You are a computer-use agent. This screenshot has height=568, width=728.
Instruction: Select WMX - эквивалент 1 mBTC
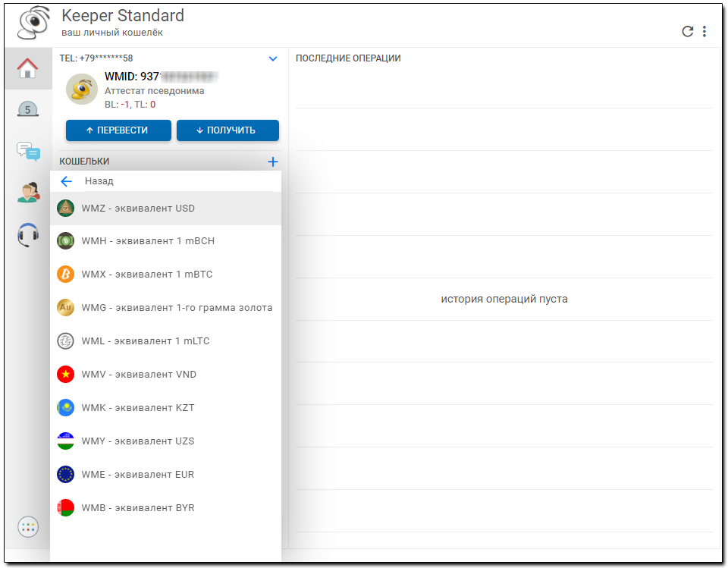pos(166,274)
